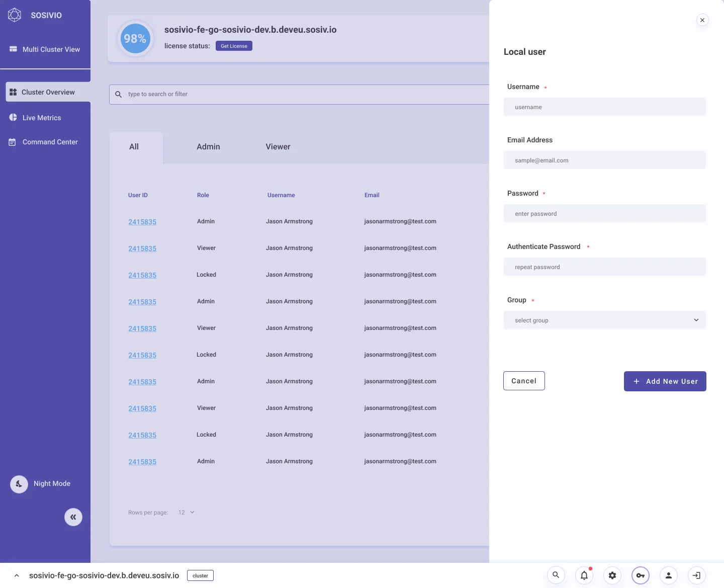Click the search magnifier in filter bar
Screen dimensions: 724x588
pos(119,94)
